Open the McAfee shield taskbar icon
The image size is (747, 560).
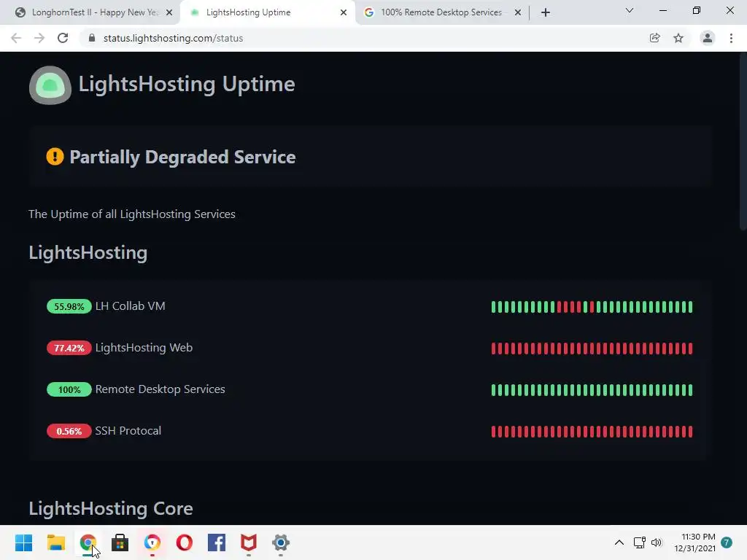pyautogui.click(x=249, y=542)
